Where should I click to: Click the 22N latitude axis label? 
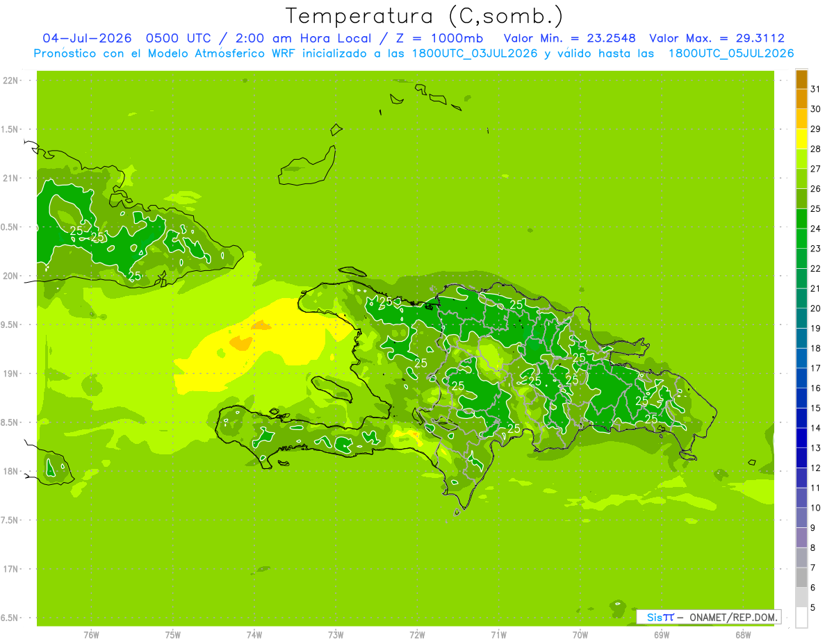11,81
